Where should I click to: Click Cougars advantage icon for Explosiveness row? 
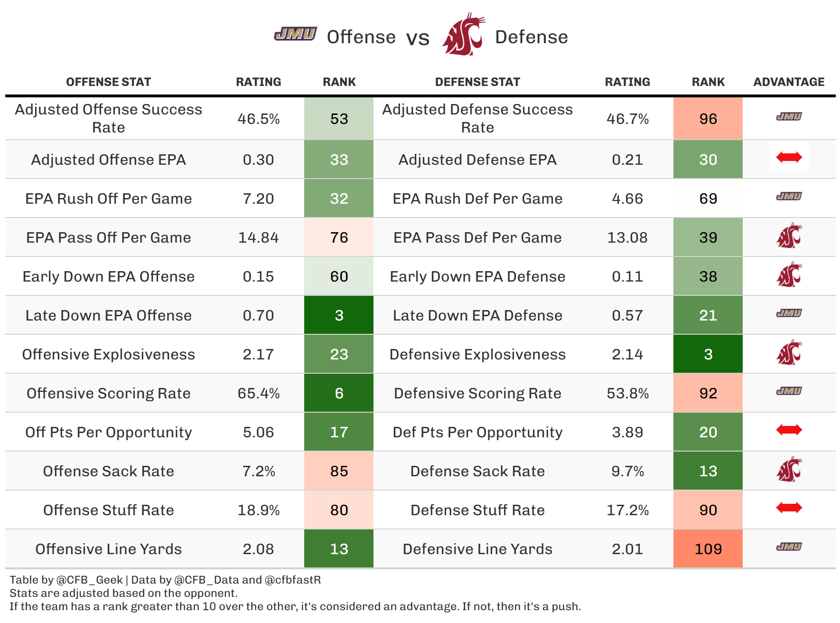click(x=789, y=353)
